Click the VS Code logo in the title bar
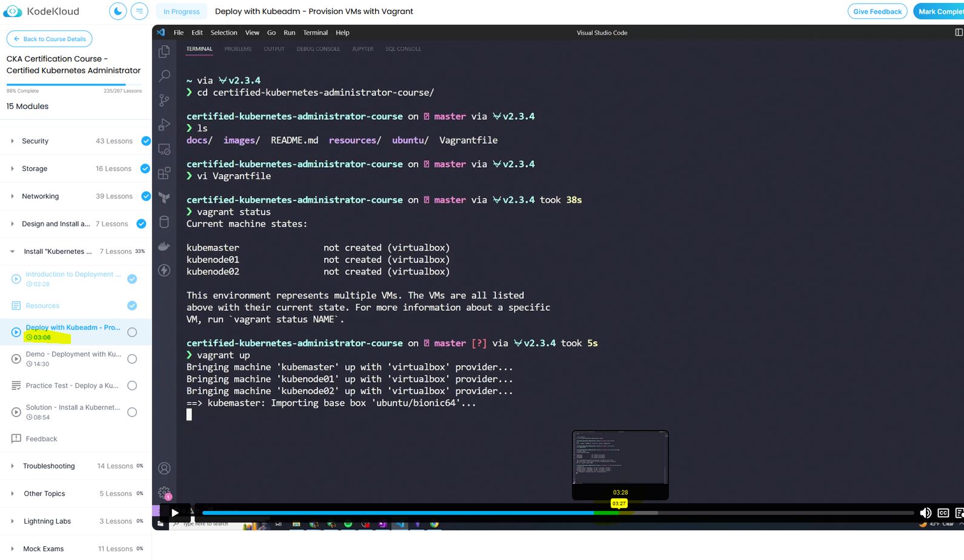The width and height of the screenshot is (964, 560). (x=161, y=32)
